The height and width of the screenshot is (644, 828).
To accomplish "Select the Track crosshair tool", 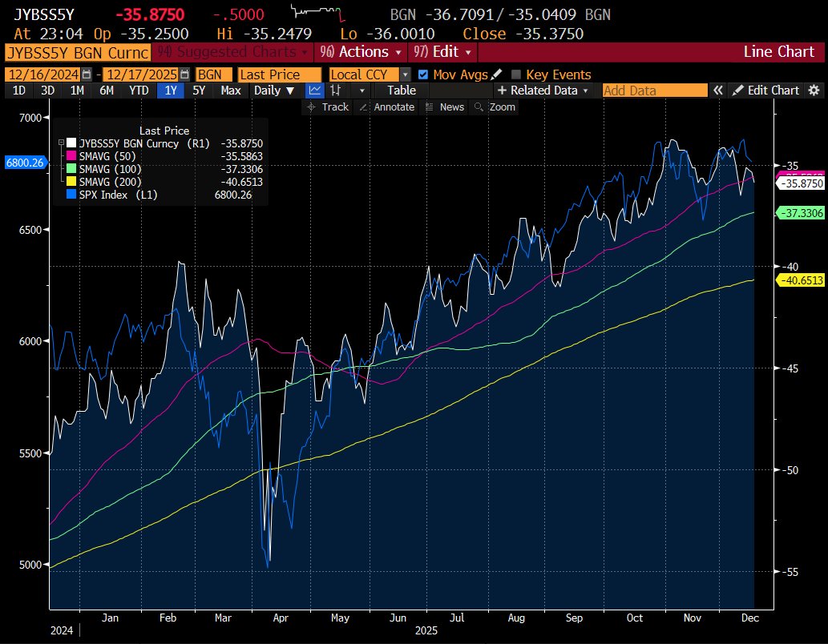I will pos(329,107).
